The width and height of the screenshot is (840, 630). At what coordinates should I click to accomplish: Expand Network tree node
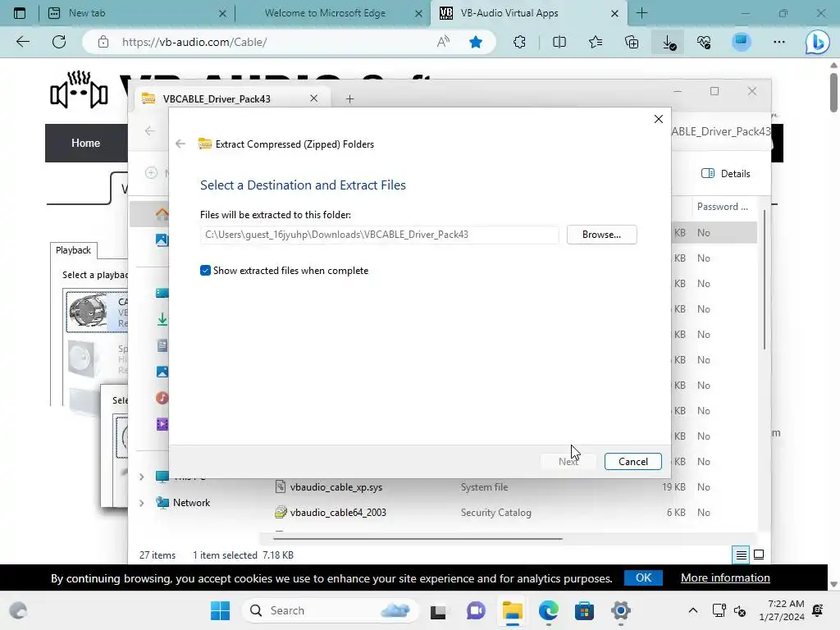coord(141,503)
